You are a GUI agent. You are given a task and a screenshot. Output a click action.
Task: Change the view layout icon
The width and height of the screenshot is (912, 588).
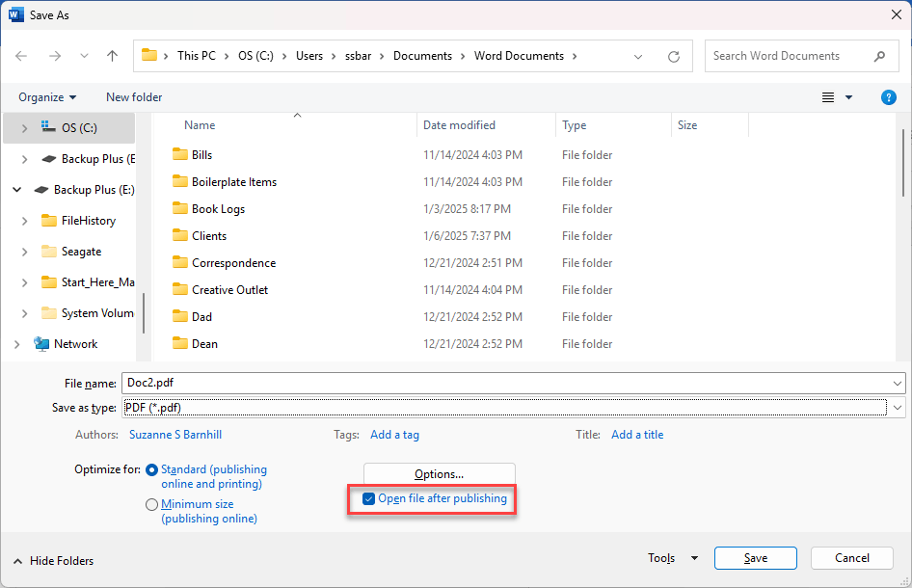(x=828, y=97)
